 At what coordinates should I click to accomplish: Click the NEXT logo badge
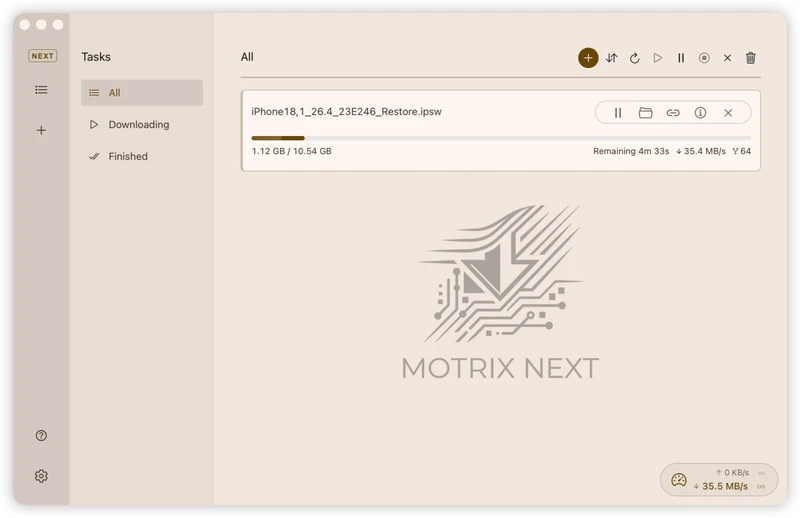point(42,56)
